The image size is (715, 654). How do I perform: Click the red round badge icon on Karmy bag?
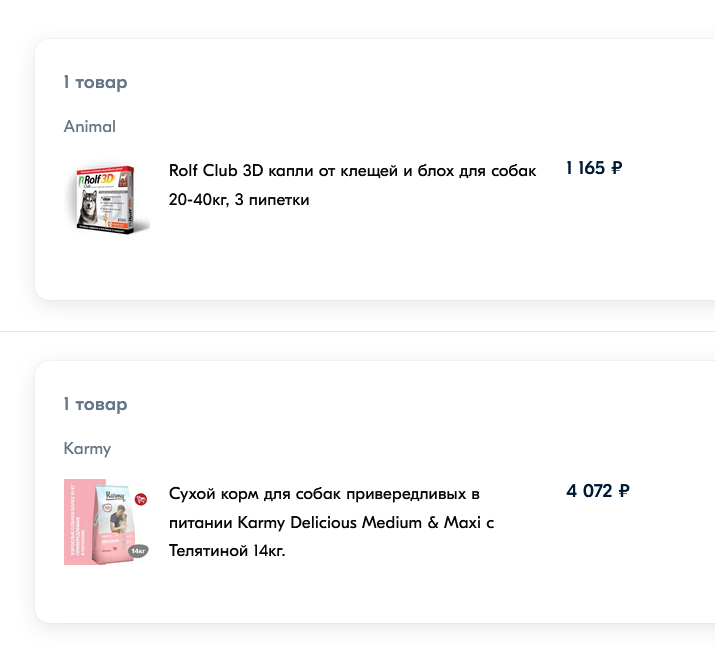141,497
